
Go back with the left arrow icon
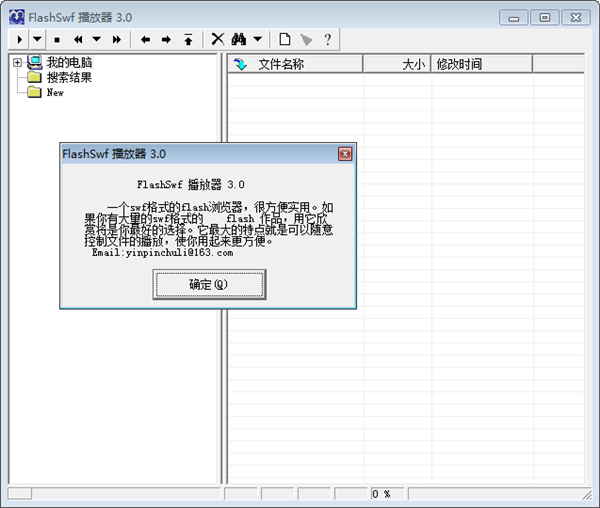pos(145,39)
